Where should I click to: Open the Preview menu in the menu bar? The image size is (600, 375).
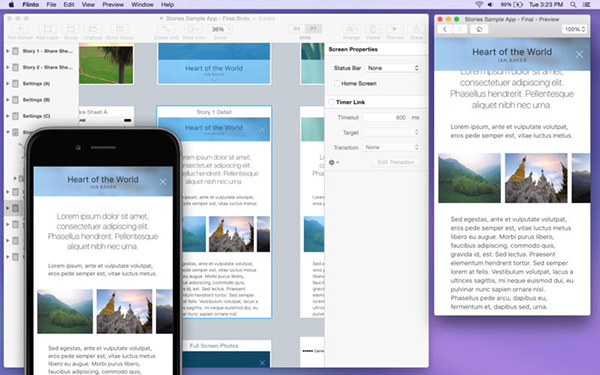coord(113,5)
